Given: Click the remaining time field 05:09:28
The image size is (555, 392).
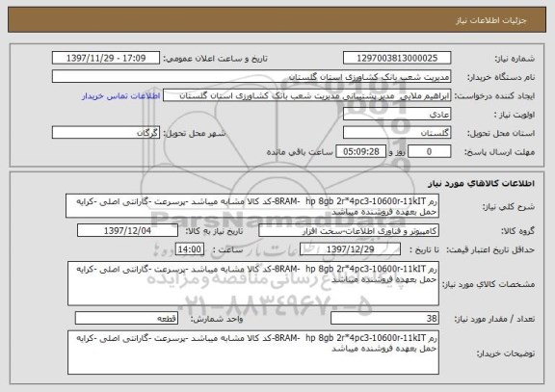Looking at the screenshot, I should (360, 151).
